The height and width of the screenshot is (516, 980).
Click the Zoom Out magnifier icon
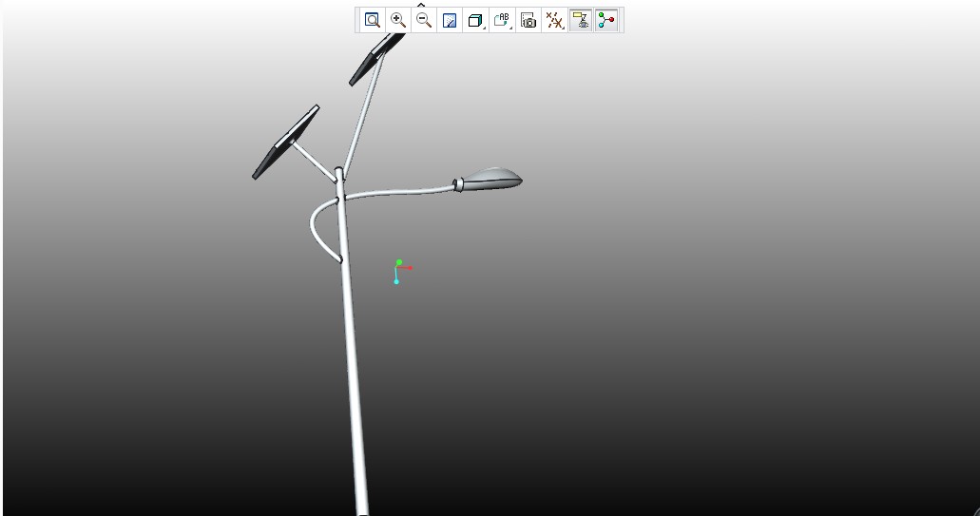pos(424,20)
